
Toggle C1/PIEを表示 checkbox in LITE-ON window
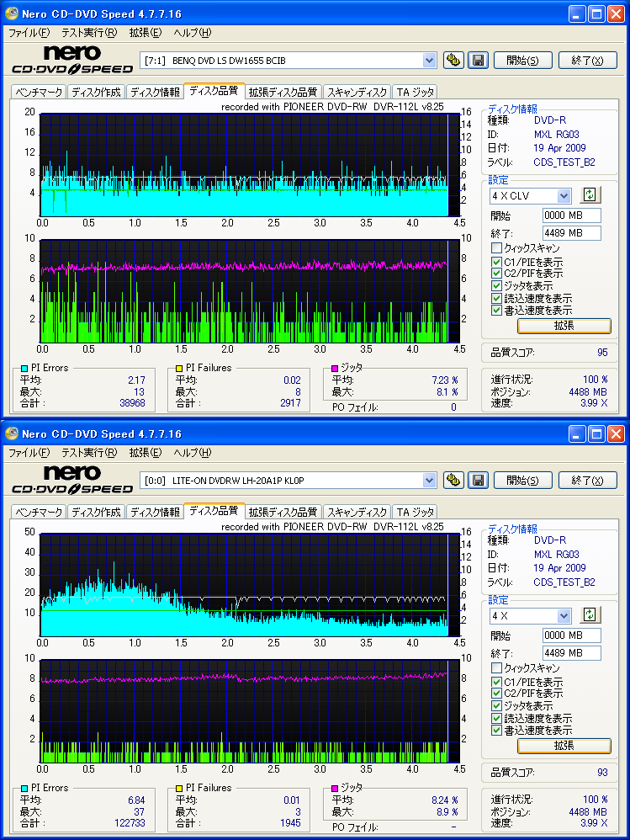(496, 682)
